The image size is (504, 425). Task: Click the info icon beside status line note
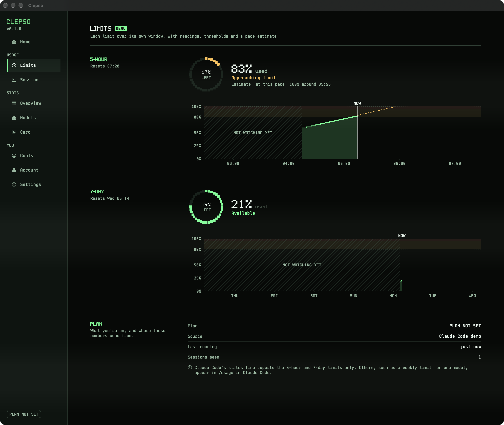click(190, 367)
